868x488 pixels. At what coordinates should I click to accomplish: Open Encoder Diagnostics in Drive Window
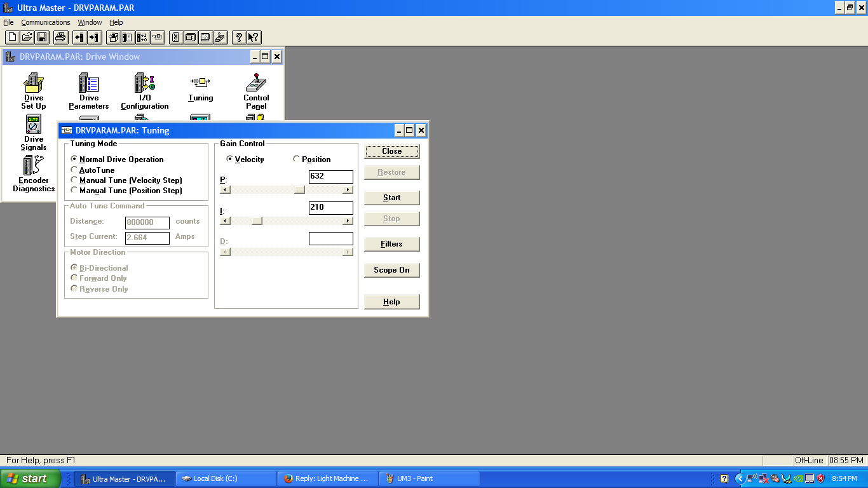click(x=34, y=174)
